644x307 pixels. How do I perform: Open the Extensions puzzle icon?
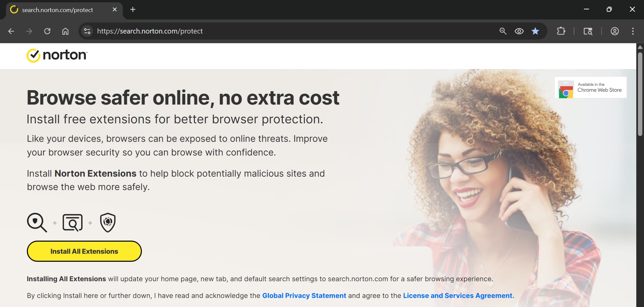(x=561, y=31)
